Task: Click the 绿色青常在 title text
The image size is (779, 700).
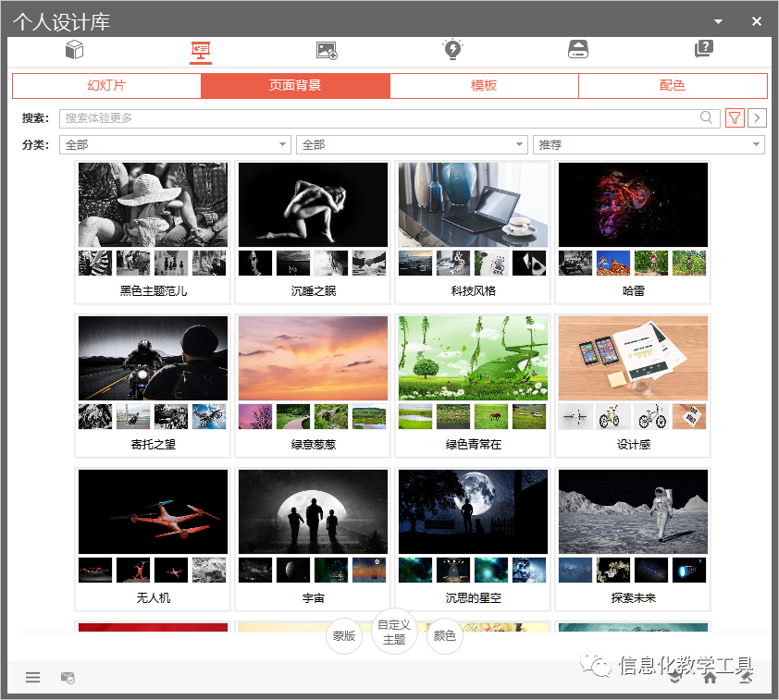Action: 473,445
